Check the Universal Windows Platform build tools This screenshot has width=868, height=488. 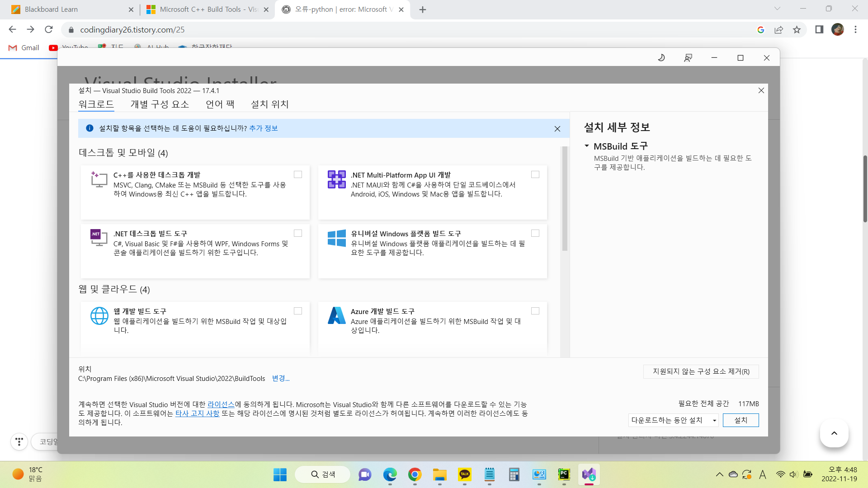point(535,233)
